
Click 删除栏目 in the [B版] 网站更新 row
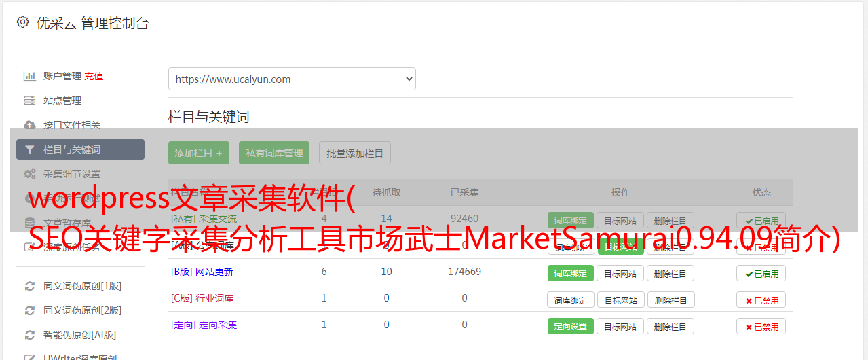pyautogui.click(x=671, y=273)
